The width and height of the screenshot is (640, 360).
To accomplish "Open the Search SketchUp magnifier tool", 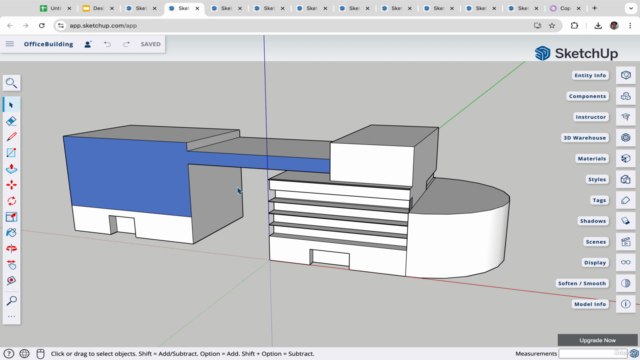I will pos(11,83).
